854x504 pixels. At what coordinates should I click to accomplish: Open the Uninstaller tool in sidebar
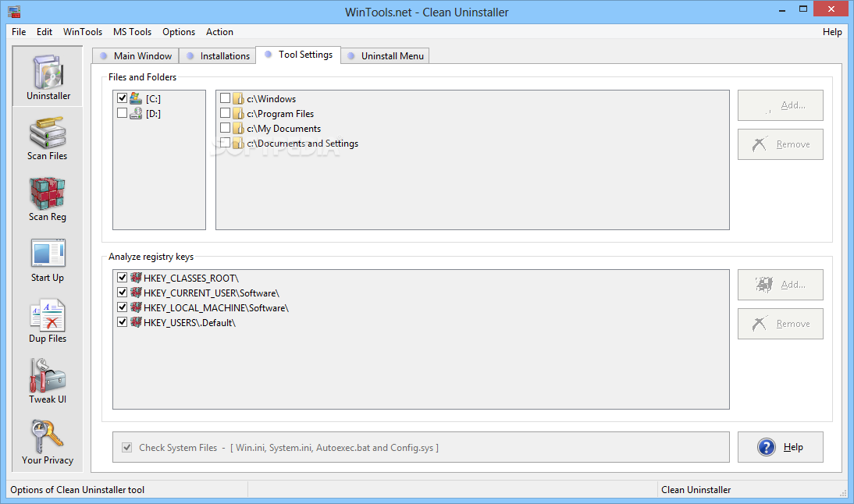(48, 76)
